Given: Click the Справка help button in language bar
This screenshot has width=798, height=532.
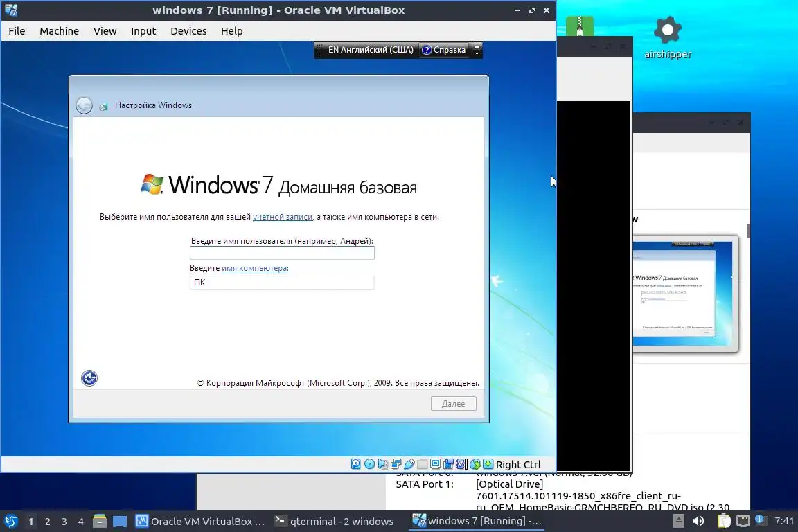Looking at the screenshot, I should coord(444,50).
